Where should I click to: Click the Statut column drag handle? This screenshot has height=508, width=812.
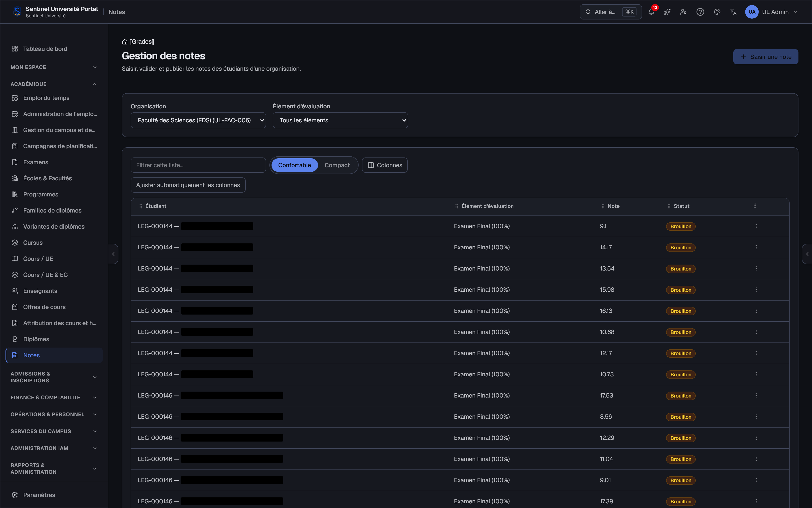[x=669, y=206]
